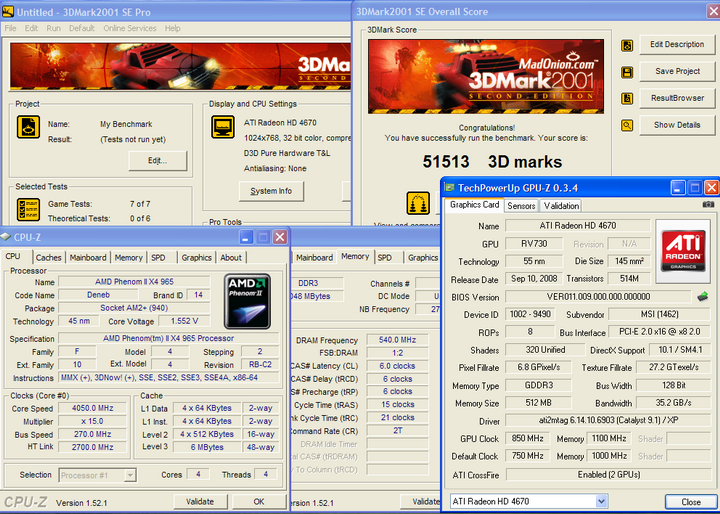Click the Show Details button

pos(677,125)
